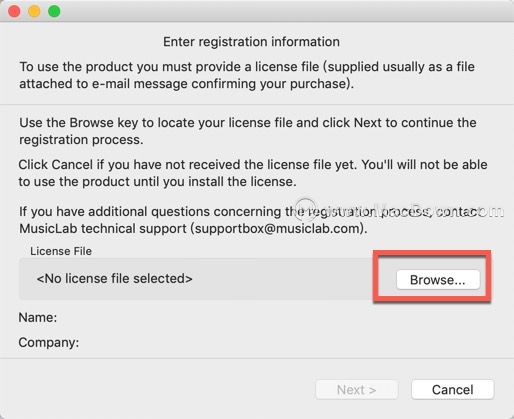Click the Cancel button
The width and height of the screenshot is (514, 419).
[x=452, y=389]
